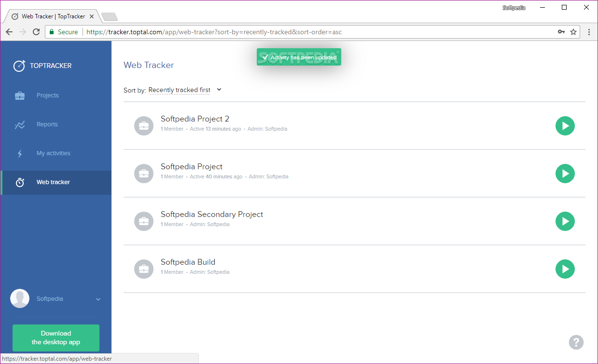Start tracking Softpedia Project 2
The height and width of the screenshot is (364, 598).
565,126
